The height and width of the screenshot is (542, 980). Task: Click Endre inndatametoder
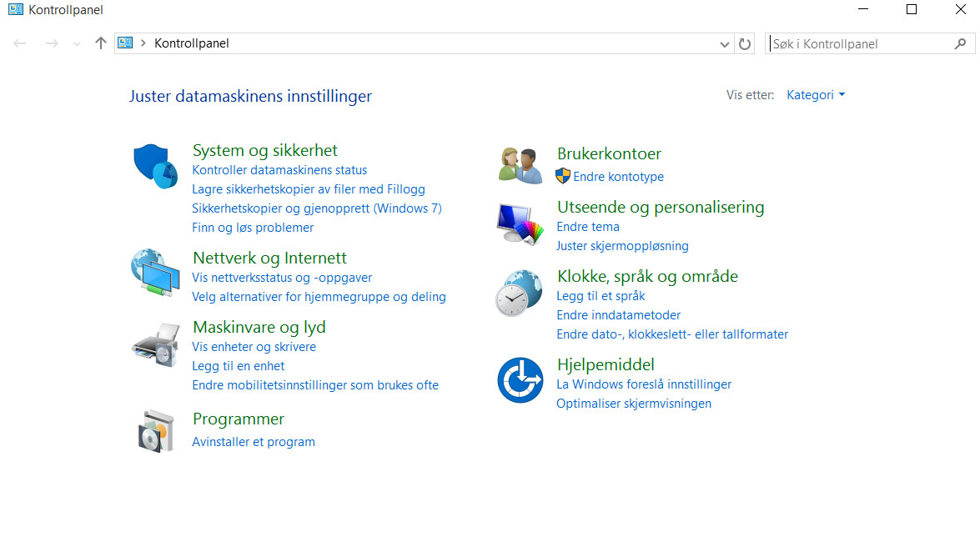[x=618, y=315]
